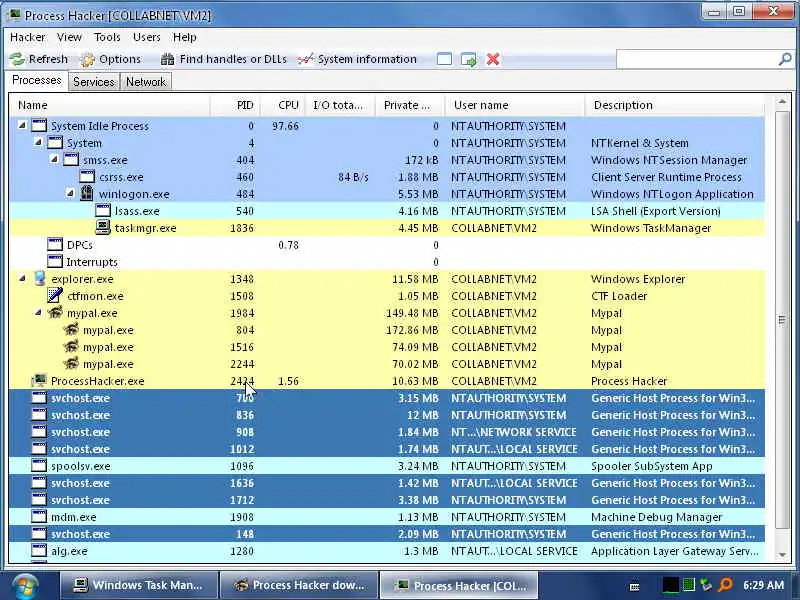This screenshot has height=600, width=800.
Task: Click the find window and thread icon
Action: pos(468,59)
